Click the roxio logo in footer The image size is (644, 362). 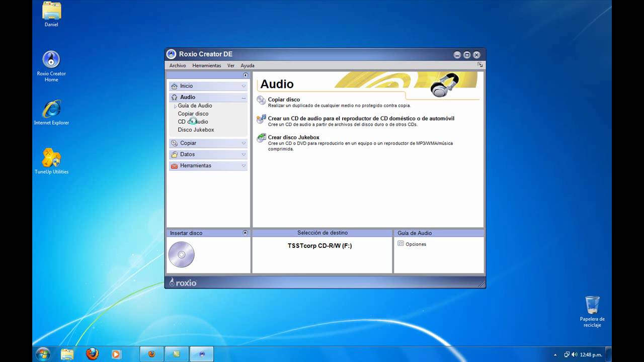(x=183, y=283)
